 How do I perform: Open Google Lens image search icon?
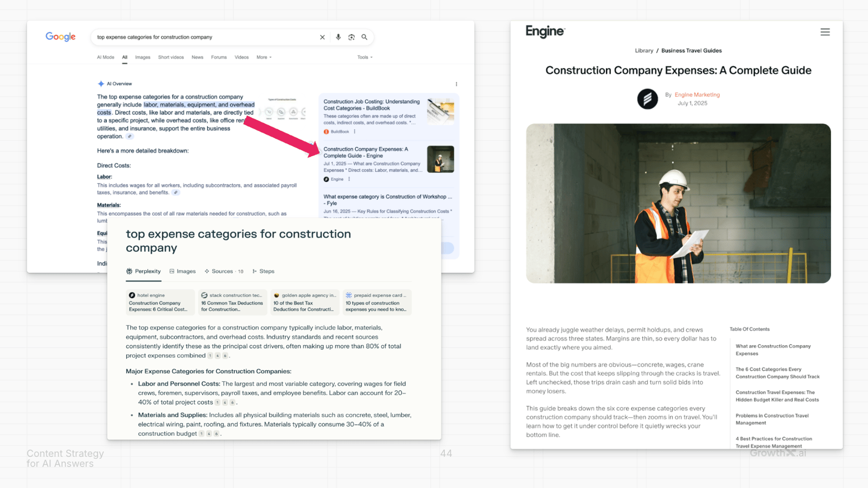(352, 37)
